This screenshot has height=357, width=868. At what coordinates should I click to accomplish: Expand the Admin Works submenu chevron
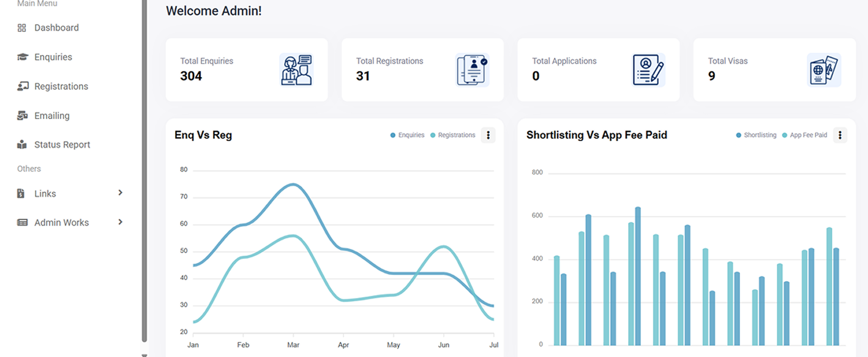pos(120,222)
